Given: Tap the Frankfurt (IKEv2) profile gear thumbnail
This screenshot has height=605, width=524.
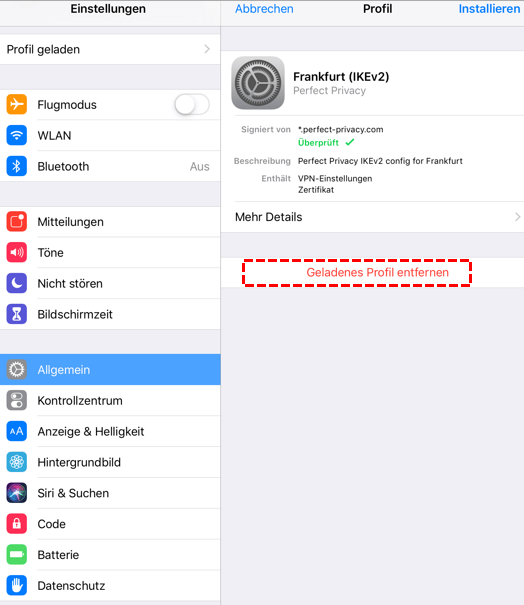Looking at the screenshot, I should click(258, 83).
